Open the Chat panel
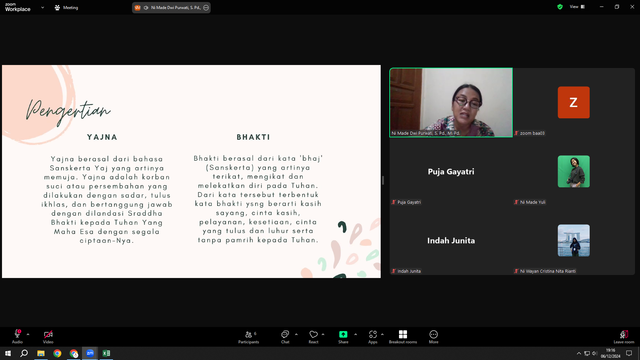This screenshot has height=360, width=640. [285, 337]
